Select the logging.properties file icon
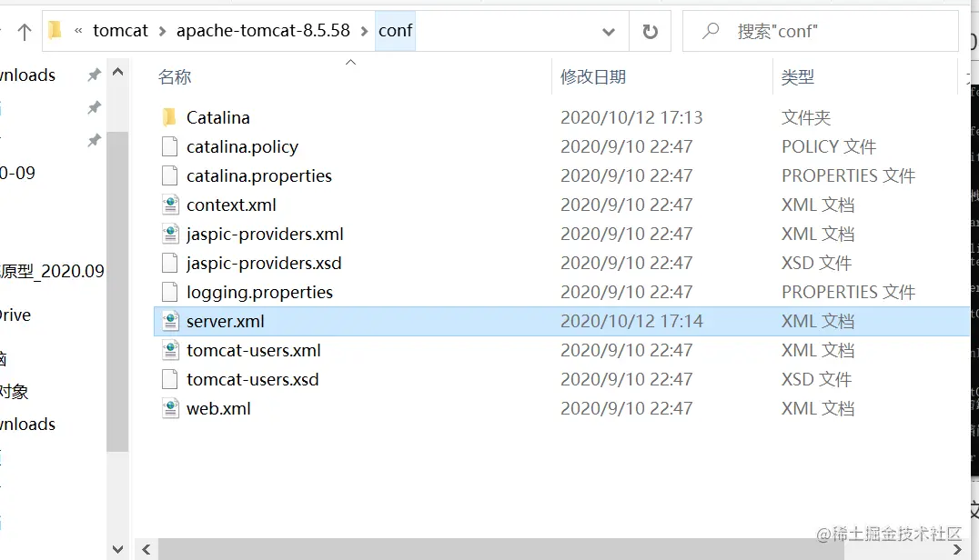 [x=169, y=292]
